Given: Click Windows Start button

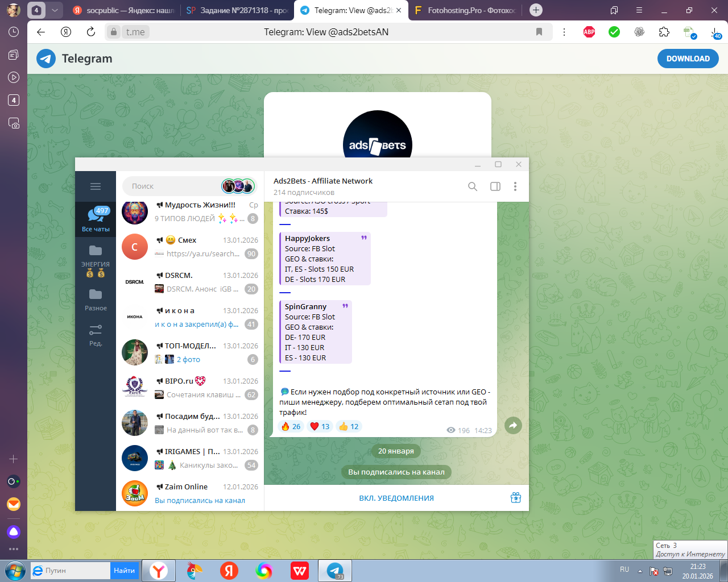Looking at the screenshot, I should pyautogui.click(x=15, y=570).
